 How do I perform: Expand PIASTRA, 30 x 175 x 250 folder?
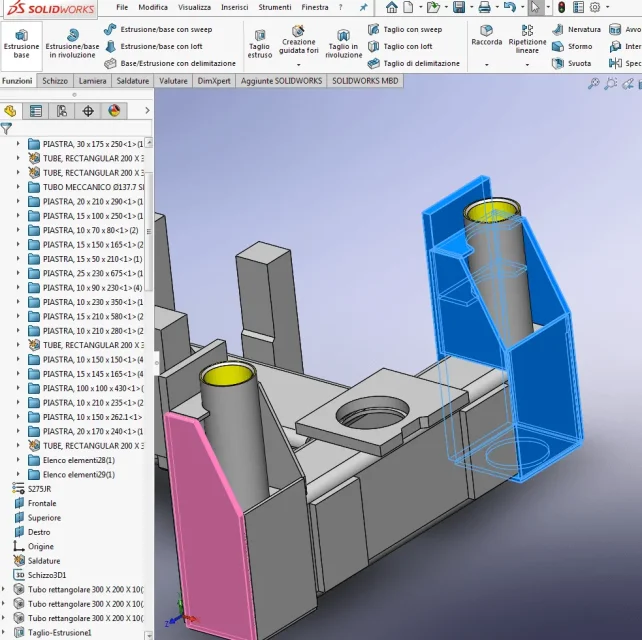(18, 144)
